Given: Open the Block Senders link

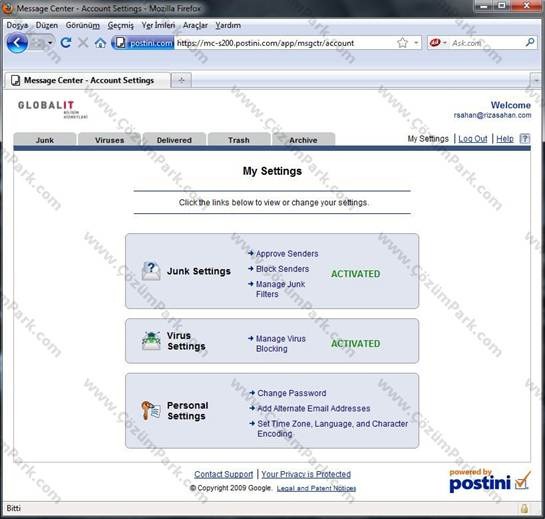Looking at the screenshot, I should 282,269.
